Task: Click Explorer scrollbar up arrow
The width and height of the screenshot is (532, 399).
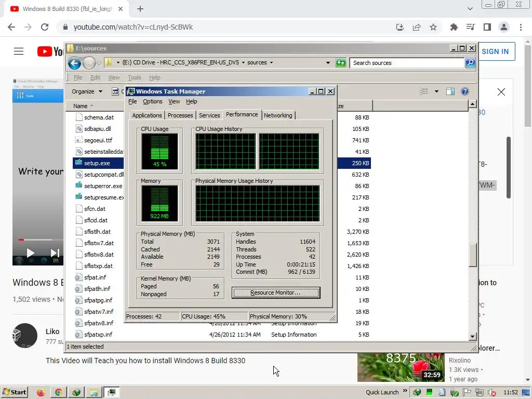Action: point(472,104)
